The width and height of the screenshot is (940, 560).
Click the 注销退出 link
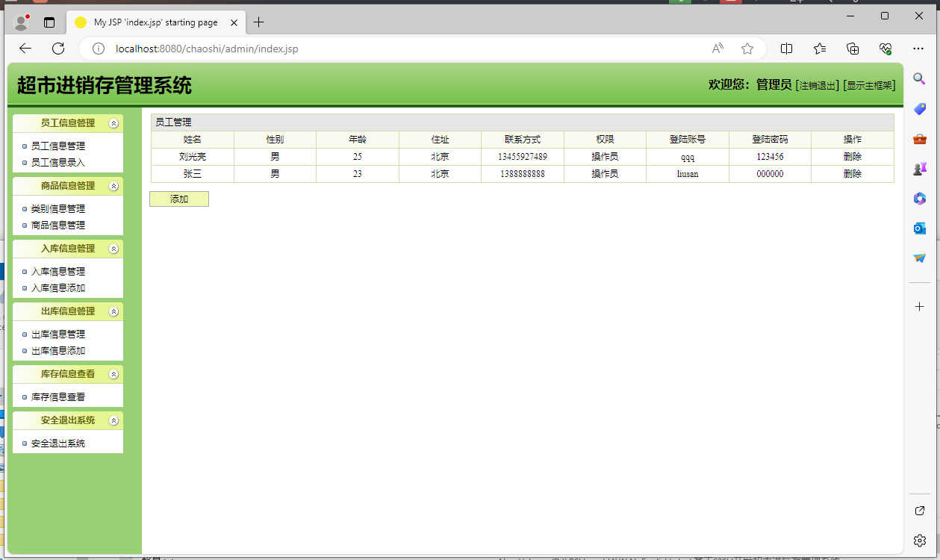(x=817, y=86)
